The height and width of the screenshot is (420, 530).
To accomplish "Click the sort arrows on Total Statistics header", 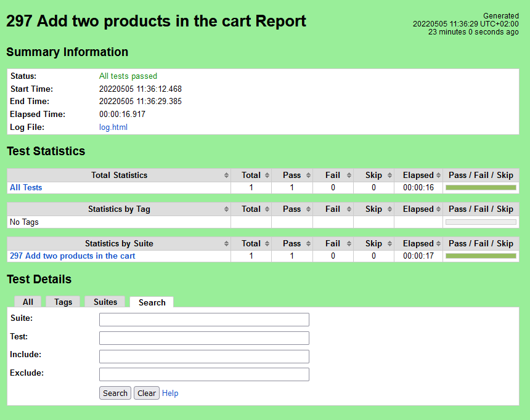I will click(226, 175).
